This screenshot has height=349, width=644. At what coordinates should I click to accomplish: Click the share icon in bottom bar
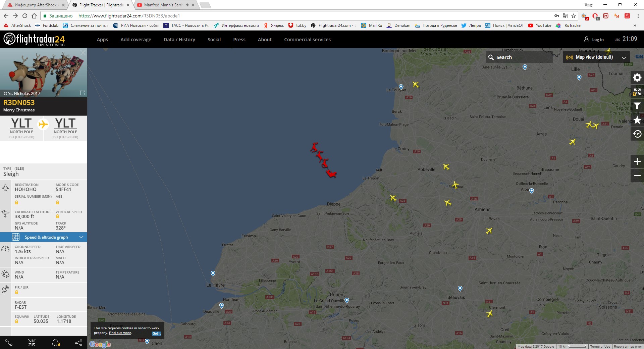(78, 343)
